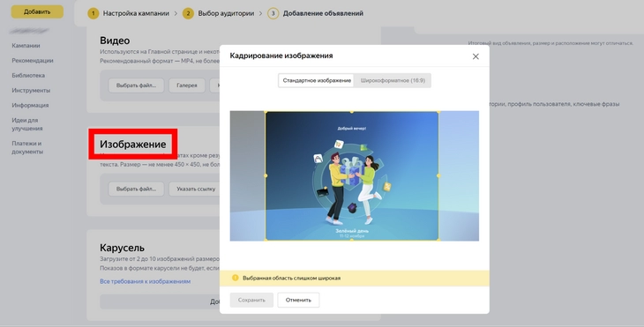Open Платежи и документы in sidebar
Screen dimensions: 644x327
click(27, 147)
